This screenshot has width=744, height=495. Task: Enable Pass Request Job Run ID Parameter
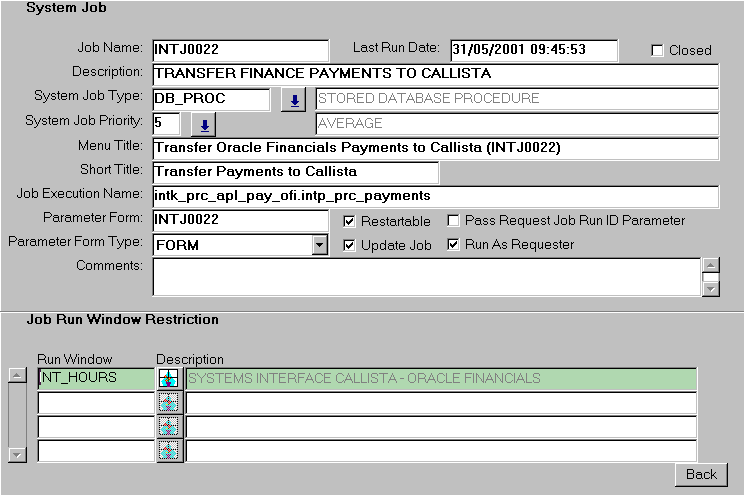point(454,221)
